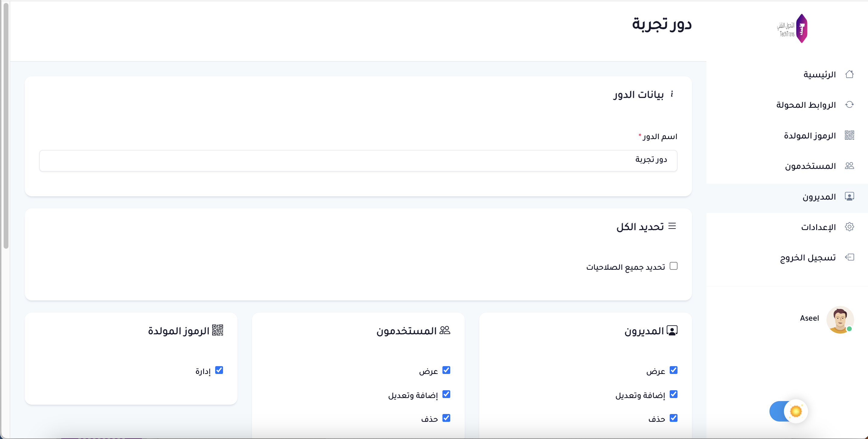
Task: Open الإعدادات menu item
Action: coord(818,227)
